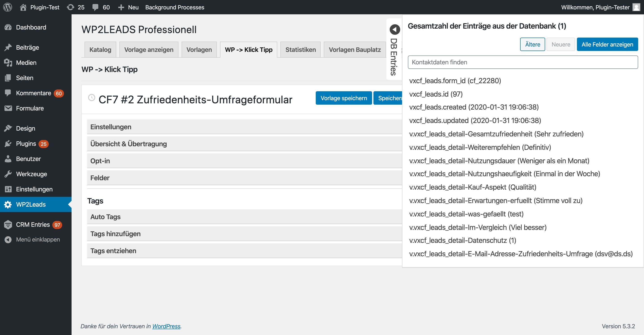This screenshot has width=644, height=335.
Task: Switch to the Katalog tab
Action: point(100,49)
